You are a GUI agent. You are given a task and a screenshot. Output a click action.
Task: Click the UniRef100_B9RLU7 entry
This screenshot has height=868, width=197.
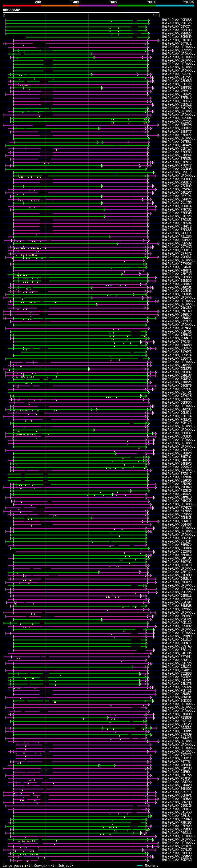(177, 375)
